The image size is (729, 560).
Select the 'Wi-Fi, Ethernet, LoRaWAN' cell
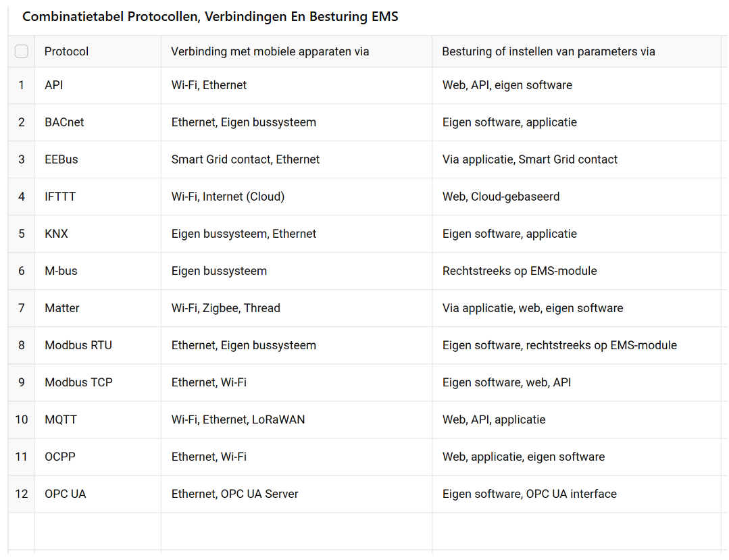click(x=297, y=420)
